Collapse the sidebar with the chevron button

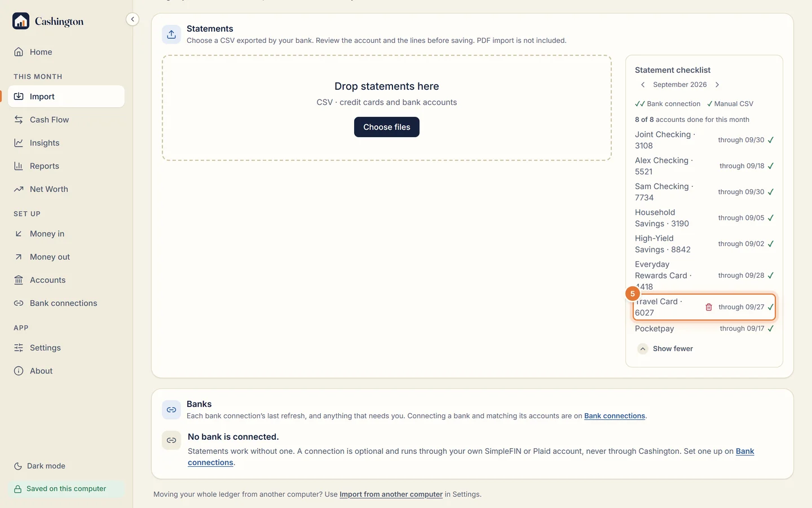coord(133,19)
